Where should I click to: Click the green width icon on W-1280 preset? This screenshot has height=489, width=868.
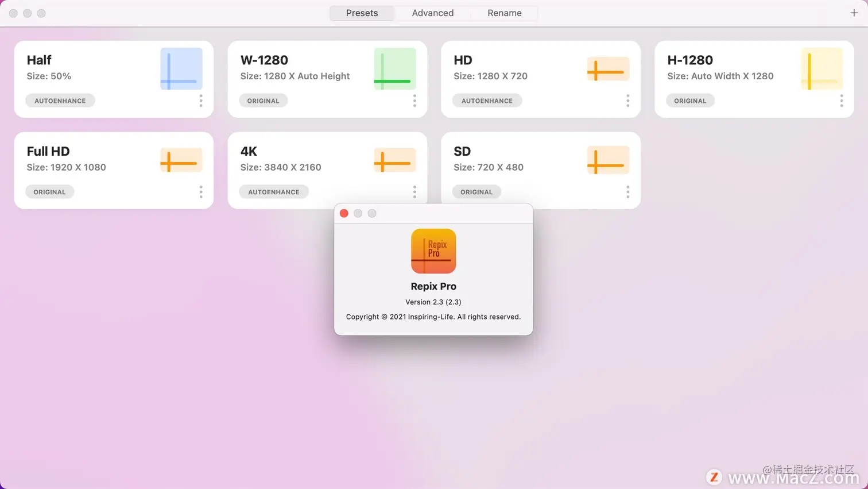pos(395,69)
